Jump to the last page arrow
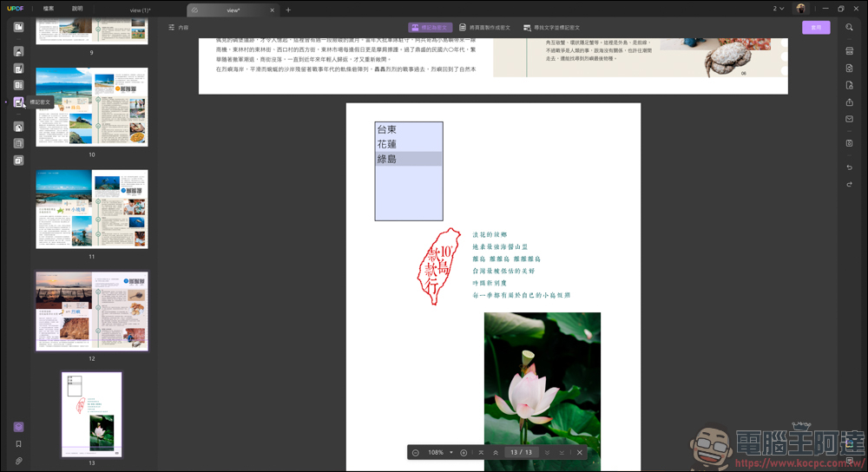 tap(562, 453)
